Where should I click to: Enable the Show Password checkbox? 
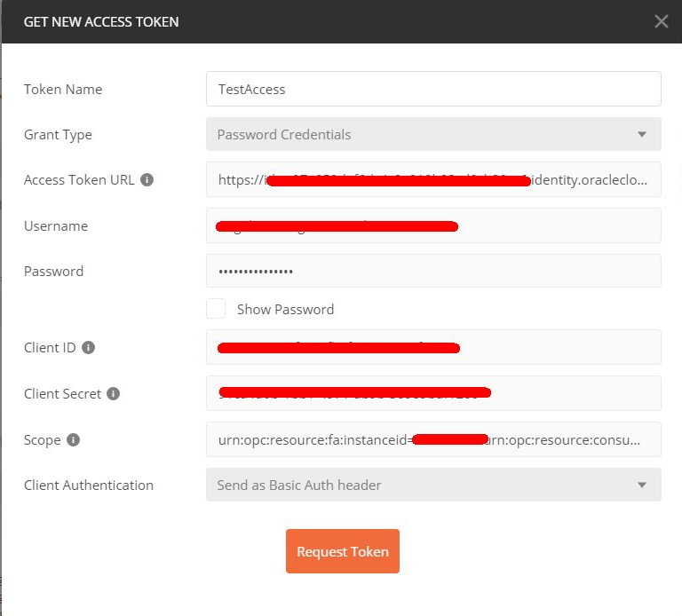point(216,309)
